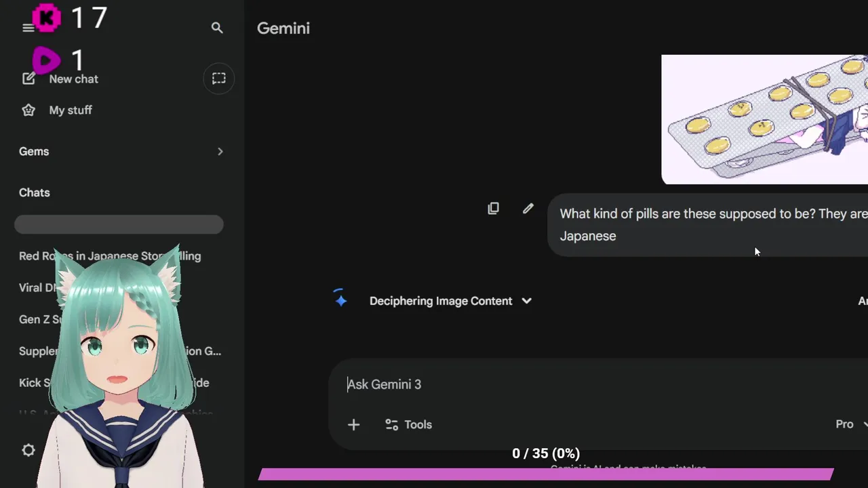
Task: Open Red Roses in Japanese Storytelling chat
Action: pyautogui.click(x=110, y=256)
